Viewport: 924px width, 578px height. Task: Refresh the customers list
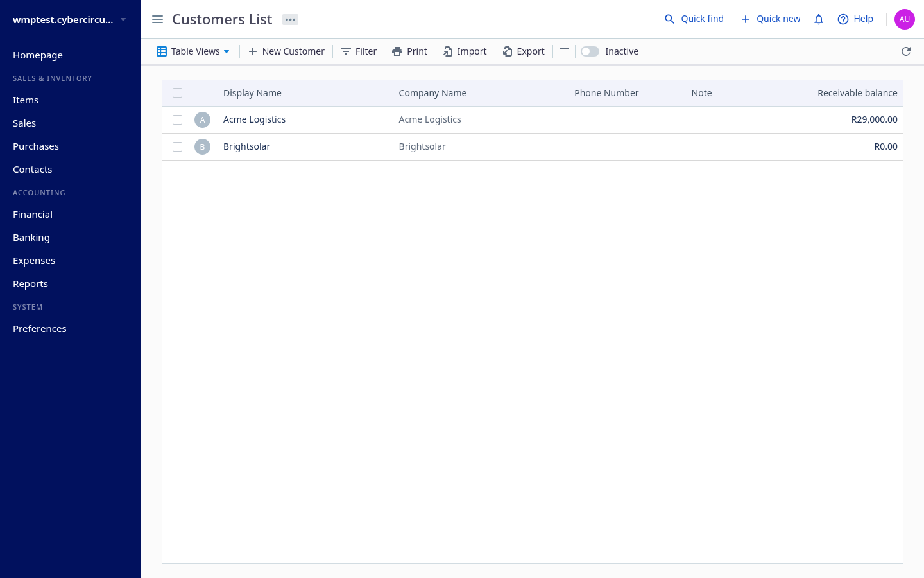pyautogui.click(x=906, y=51)
